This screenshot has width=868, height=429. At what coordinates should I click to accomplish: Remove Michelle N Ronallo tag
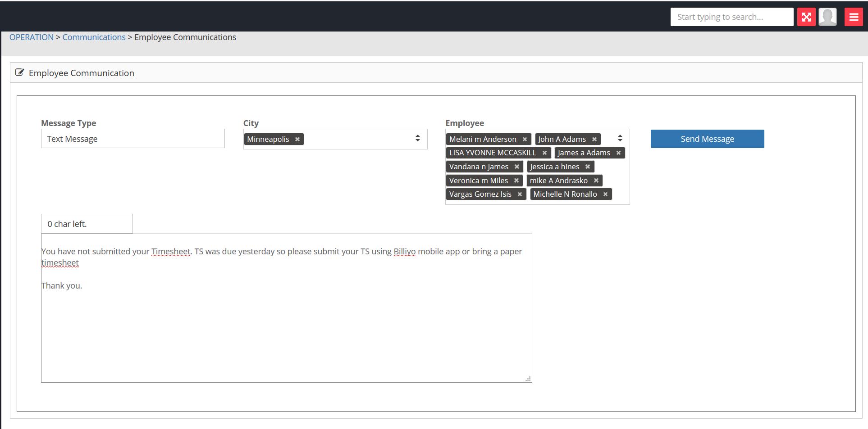pos(605,194)
